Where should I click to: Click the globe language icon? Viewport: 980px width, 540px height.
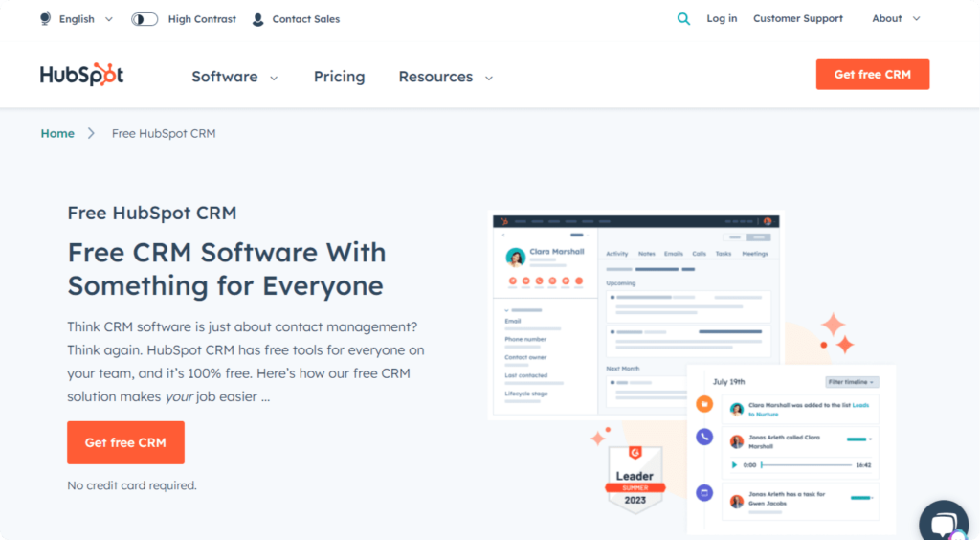pyautogui.click(x=46, y=19)
